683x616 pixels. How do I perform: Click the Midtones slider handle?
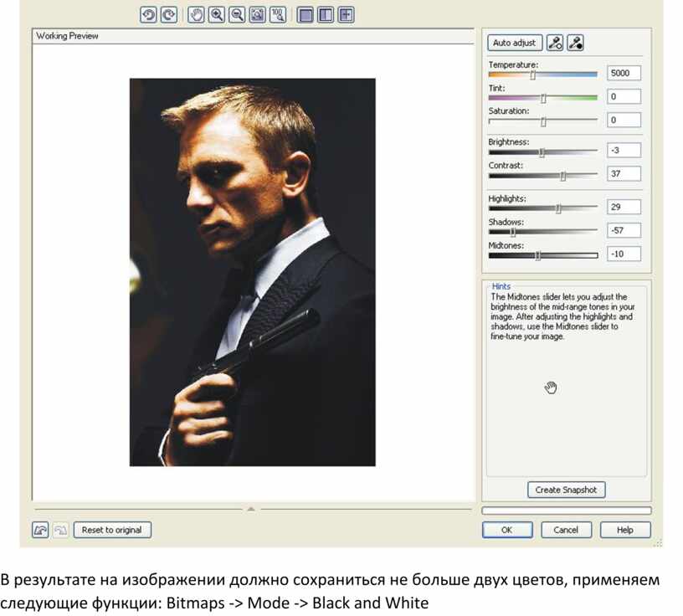click(x=538, y=256)
